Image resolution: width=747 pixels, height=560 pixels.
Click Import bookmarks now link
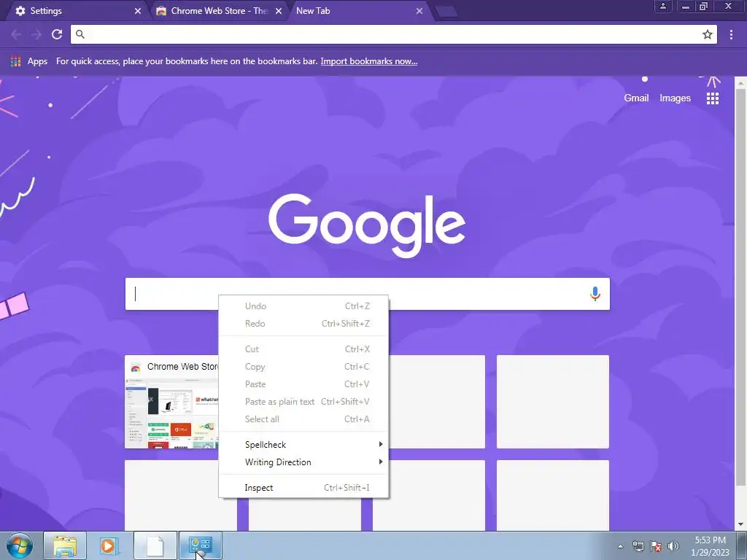click(368, 61)
